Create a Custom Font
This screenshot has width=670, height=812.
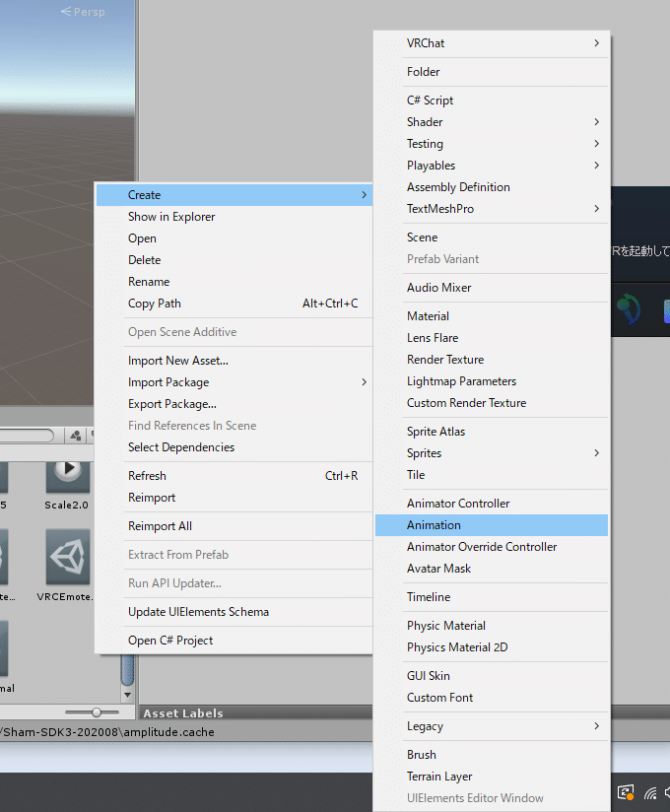492,698
